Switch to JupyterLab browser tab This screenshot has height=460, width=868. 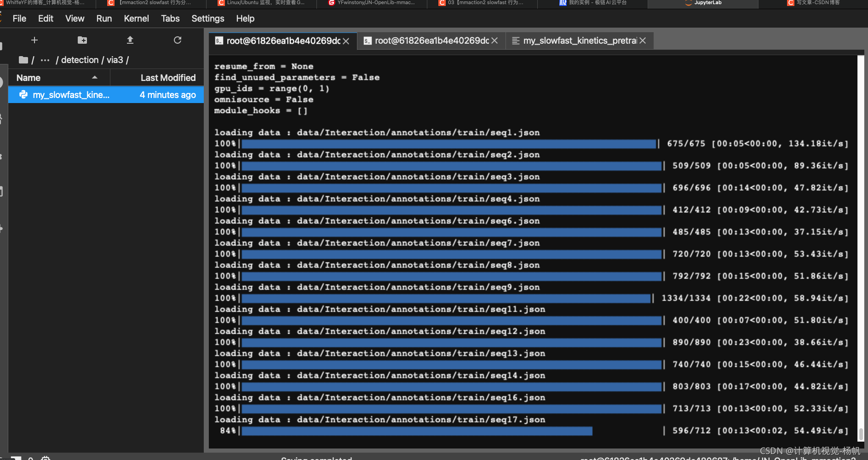(703, 4)
